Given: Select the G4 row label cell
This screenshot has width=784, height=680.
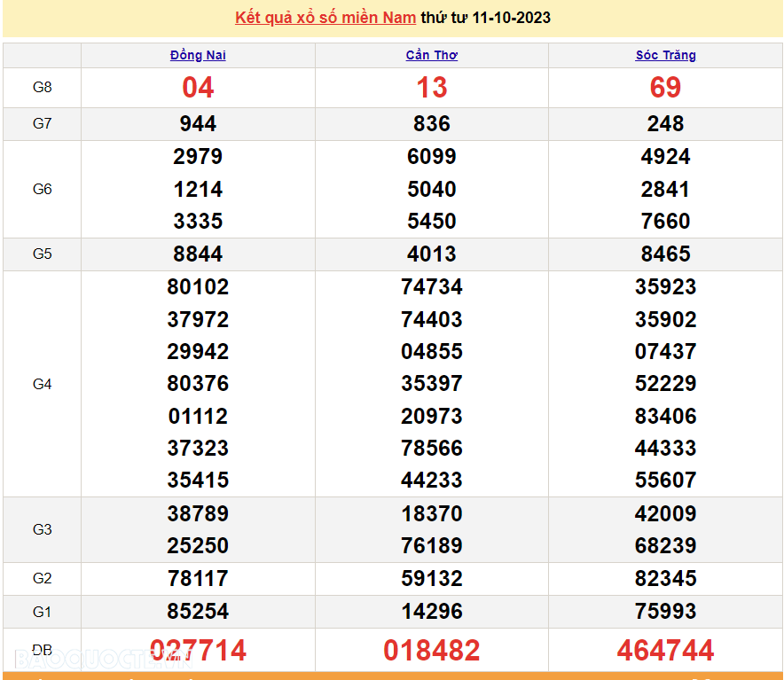Looking at the screenshot, I should 42,384.
